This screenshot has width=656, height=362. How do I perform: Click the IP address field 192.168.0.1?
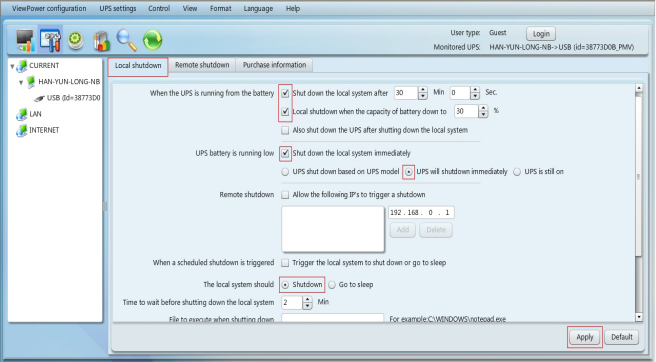click(x=421, y=213)
